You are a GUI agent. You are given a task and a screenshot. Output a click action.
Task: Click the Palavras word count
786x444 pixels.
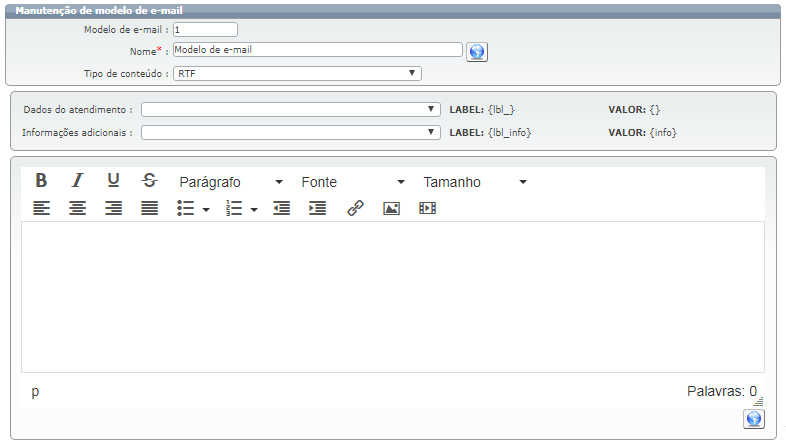[722, 391]
